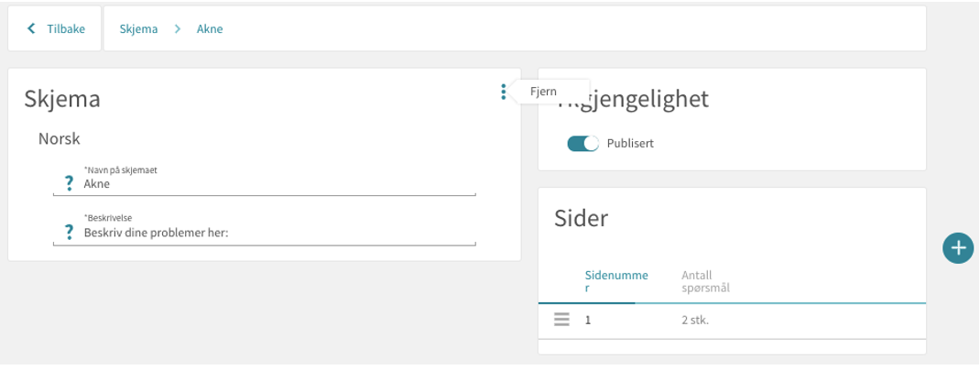The width and height of the screenshot is (980, 370).
Task: Select Fjern from the popup menu
Action: click(x=543, y=92)
